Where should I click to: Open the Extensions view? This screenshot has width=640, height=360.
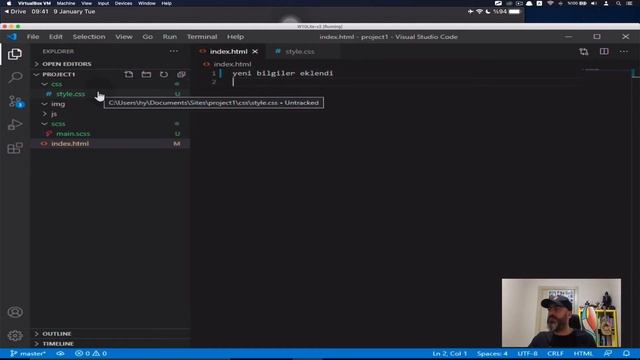[x=15, y=148]
